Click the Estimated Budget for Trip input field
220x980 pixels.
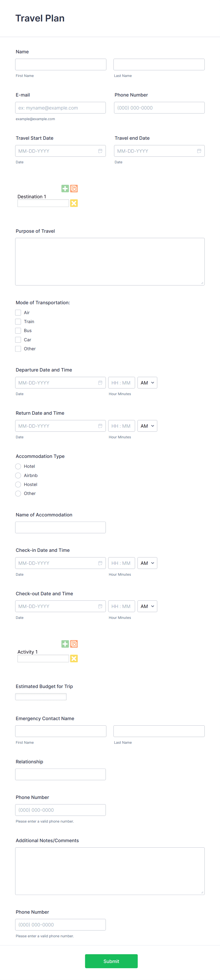point(41,697)
